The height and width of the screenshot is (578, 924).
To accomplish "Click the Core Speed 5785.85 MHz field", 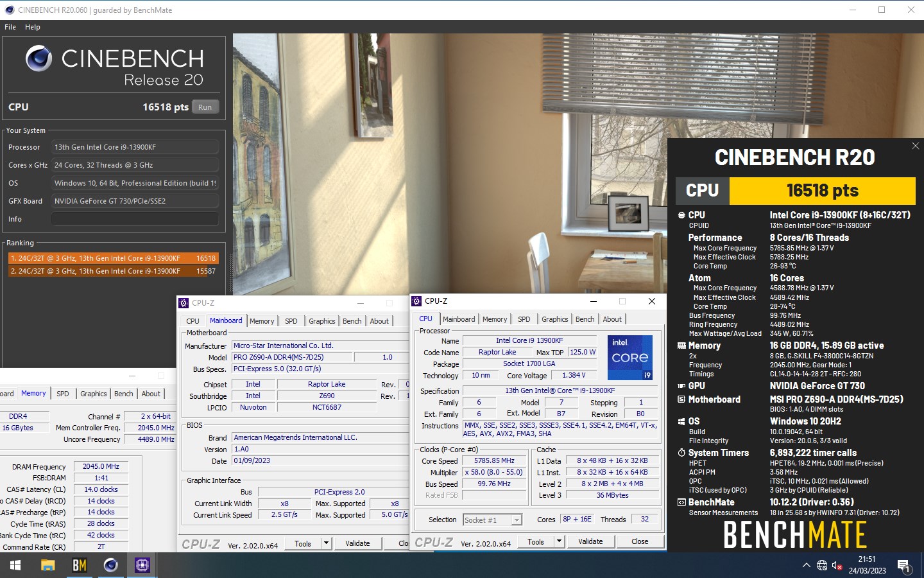I will pyautogui.click(x=494, y=461).
